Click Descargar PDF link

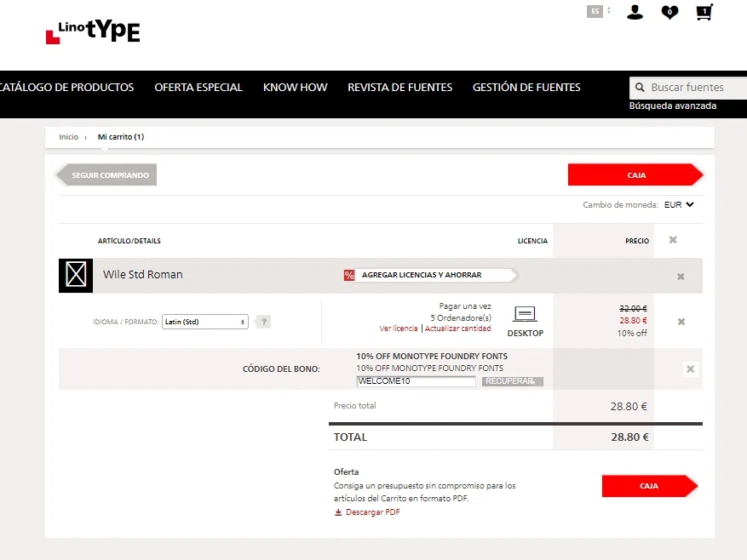[x=372, y=512]
